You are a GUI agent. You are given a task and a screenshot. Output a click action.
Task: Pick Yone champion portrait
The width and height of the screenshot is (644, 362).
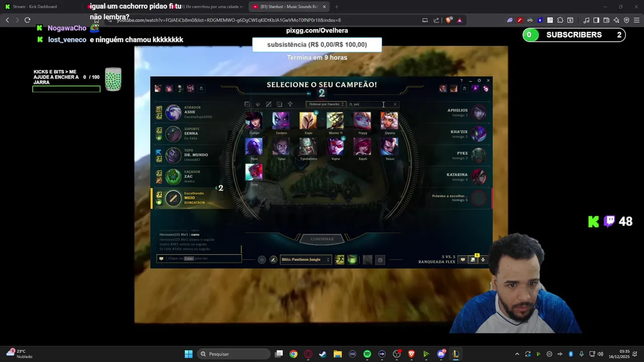[254, 172]
